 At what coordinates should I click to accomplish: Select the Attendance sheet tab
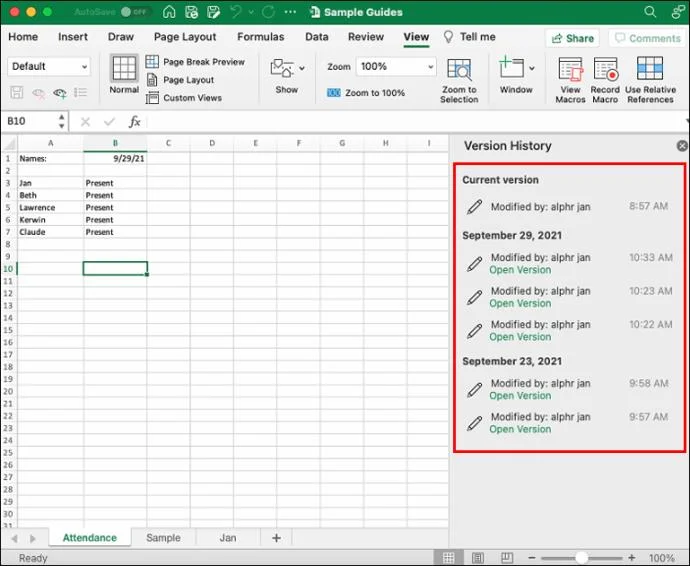tap(90, 538)
